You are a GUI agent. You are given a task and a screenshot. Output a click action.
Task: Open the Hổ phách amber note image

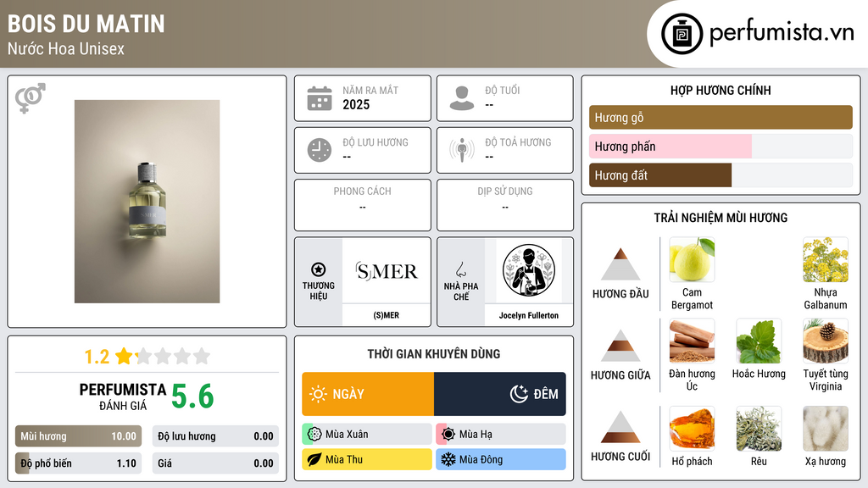pyautogui.click(x=692, y=429)
